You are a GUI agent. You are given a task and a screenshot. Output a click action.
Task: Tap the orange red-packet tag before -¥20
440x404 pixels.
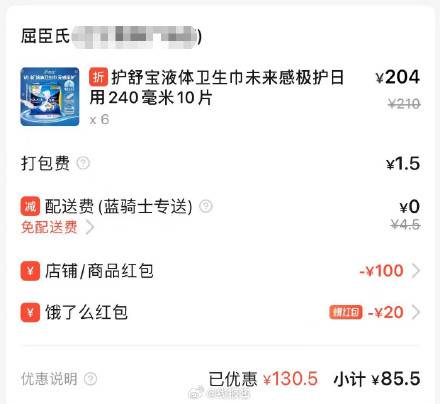[346, 312]
